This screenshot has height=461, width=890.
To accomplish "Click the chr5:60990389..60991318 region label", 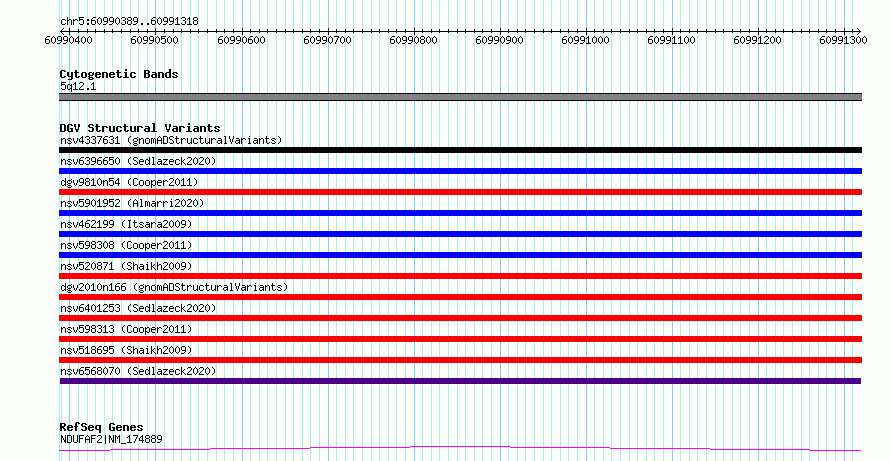I will pyautogui.click(x=129, y=21).
